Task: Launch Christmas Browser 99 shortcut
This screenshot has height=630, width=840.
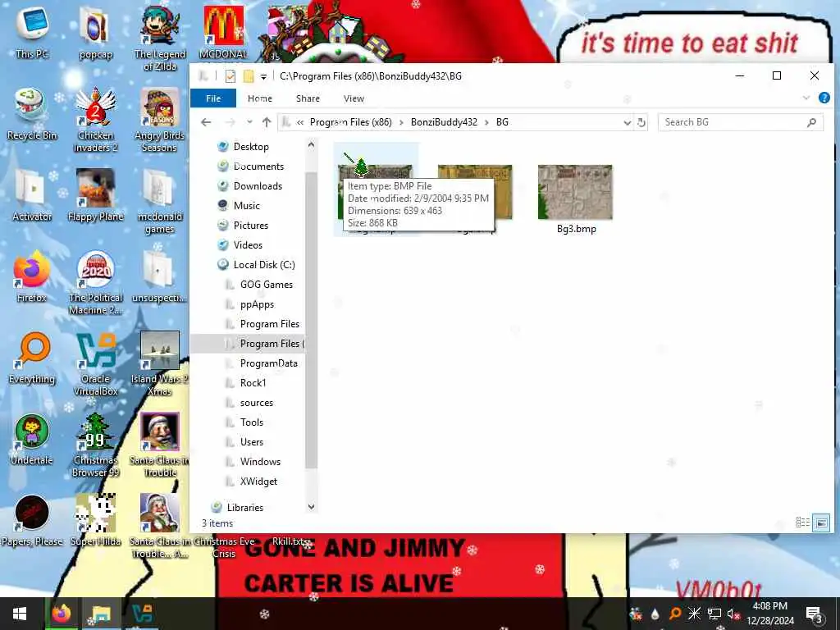Action: 95,445
